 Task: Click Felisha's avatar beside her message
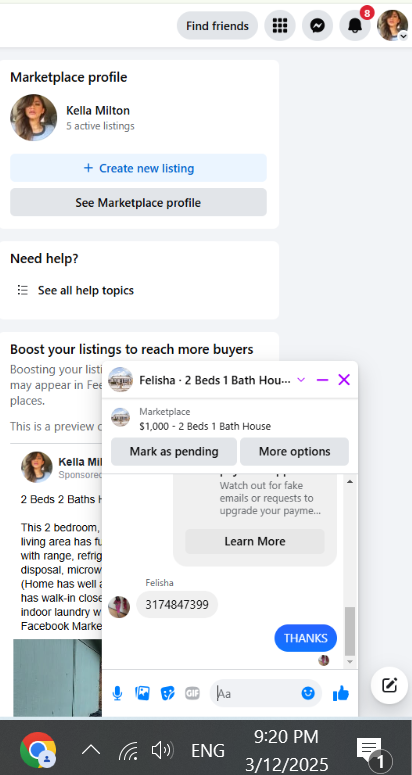coord(119,606)
